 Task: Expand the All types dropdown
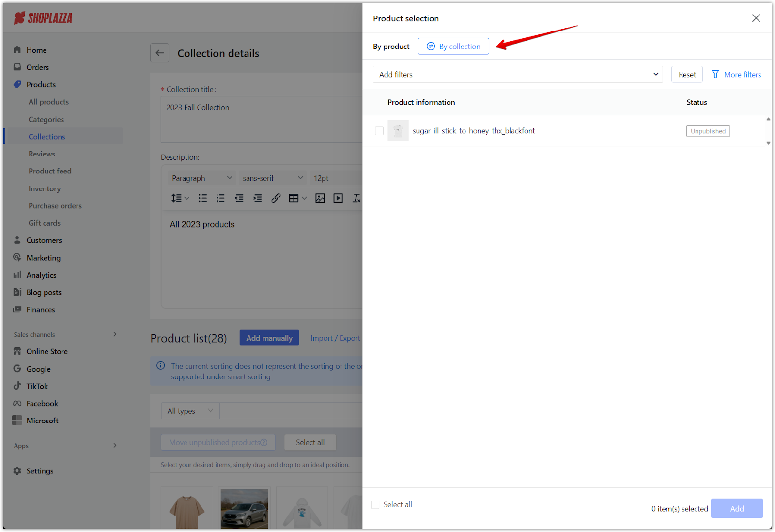point(190,411)
